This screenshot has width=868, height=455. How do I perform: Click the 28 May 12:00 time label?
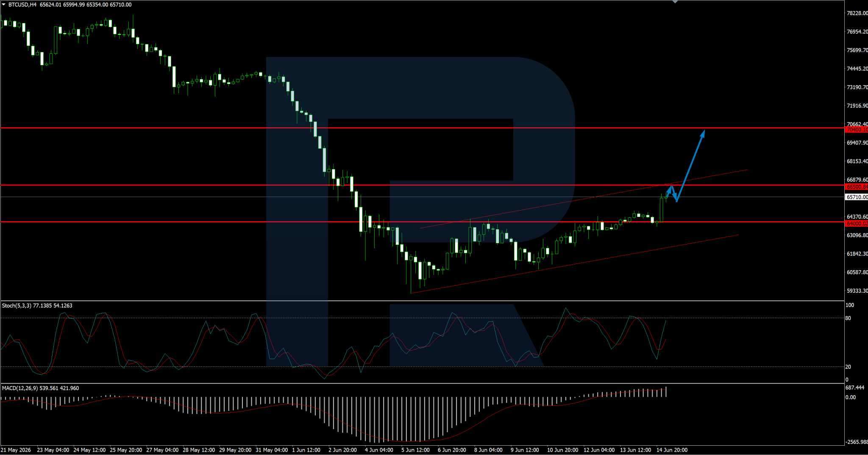(x=199, y=450)
